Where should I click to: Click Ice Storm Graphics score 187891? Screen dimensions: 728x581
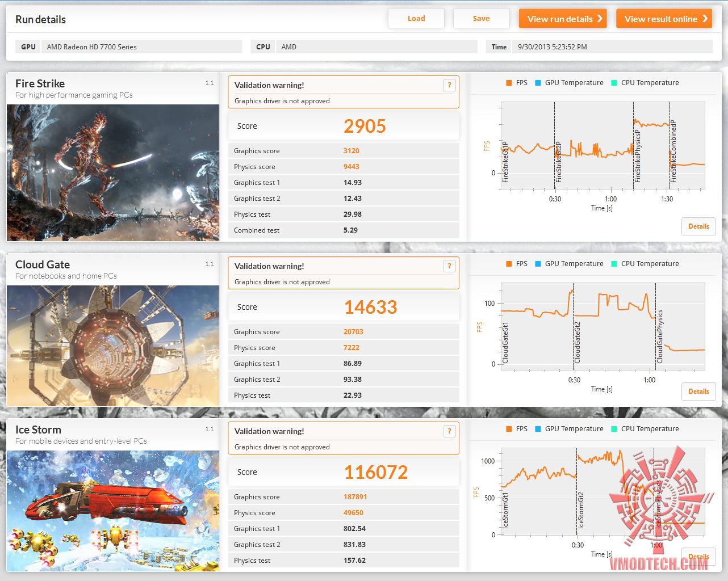[355, 497]
